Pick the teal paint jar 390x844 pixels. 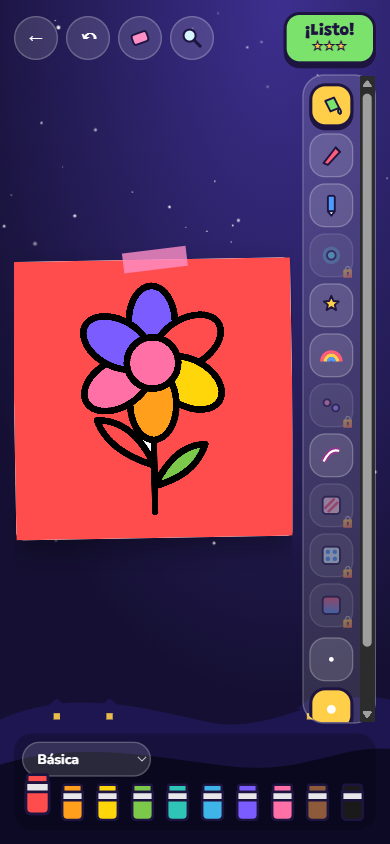(x=177, y=802)
